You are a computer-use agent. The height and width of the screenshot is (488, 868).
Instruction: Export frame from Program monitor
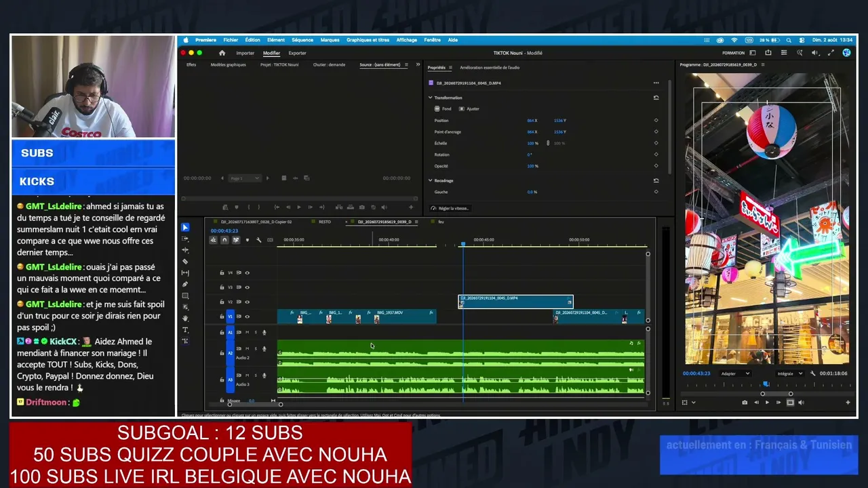click(745, 403)
